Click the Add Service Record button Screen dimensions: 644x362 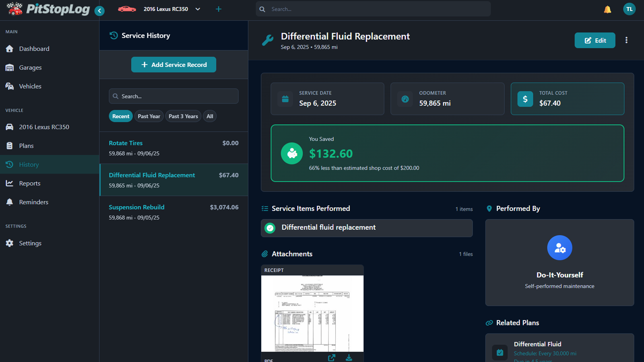click(x=173, y=64)
